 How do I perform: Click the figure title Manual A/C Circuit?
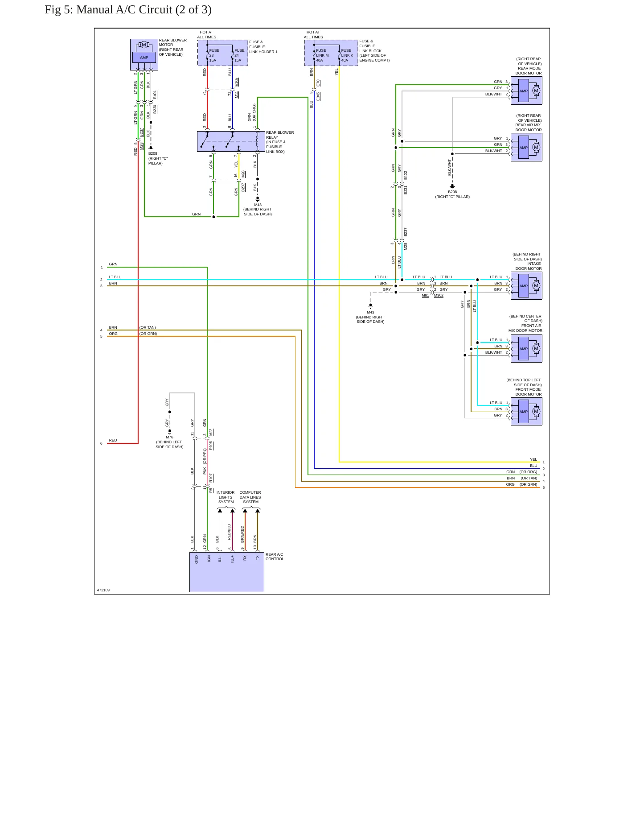(128, 10)
